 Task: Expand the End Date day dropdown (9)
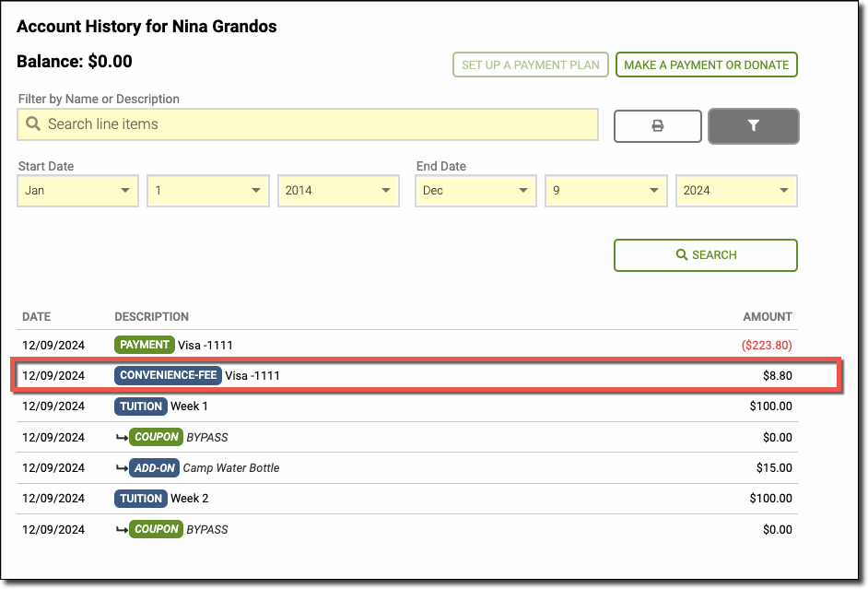[606, 191]
